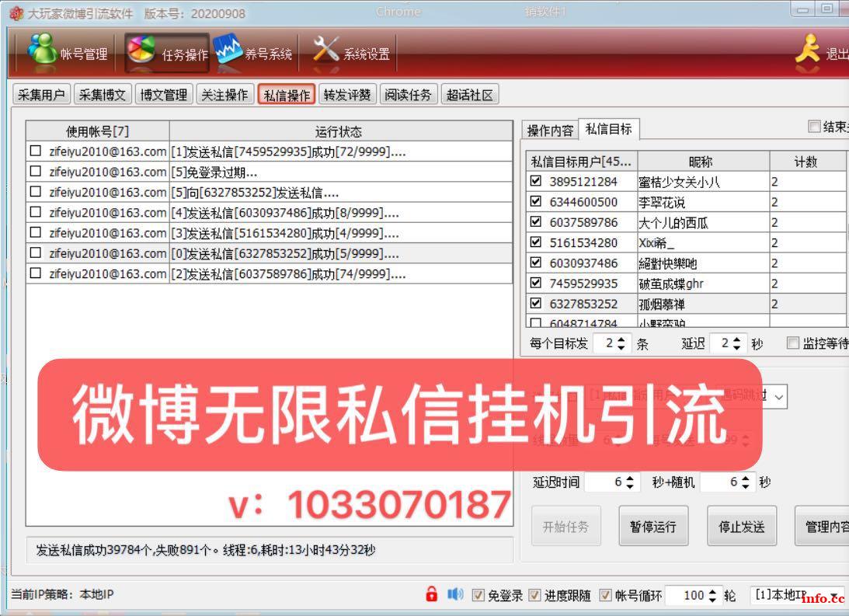
Task: Open the 养号系统 account nurturing section
Action: pos(253,53)
